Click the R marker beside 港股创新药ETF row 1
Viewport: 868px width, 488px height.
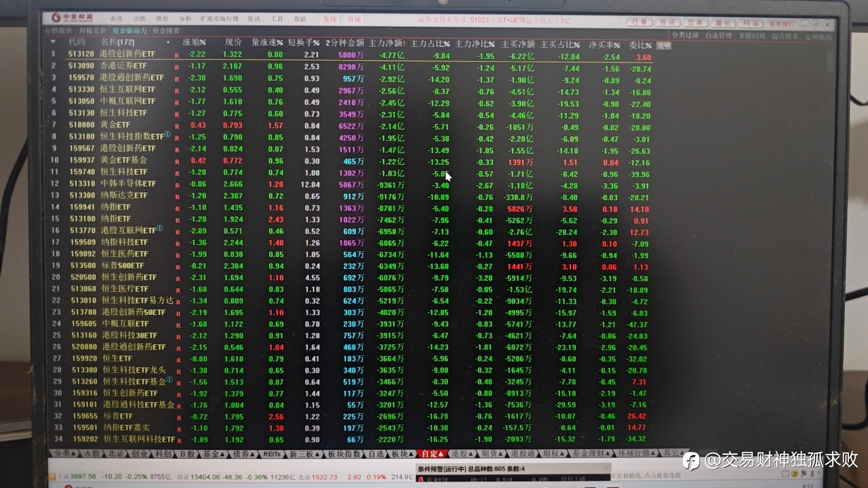177,56
